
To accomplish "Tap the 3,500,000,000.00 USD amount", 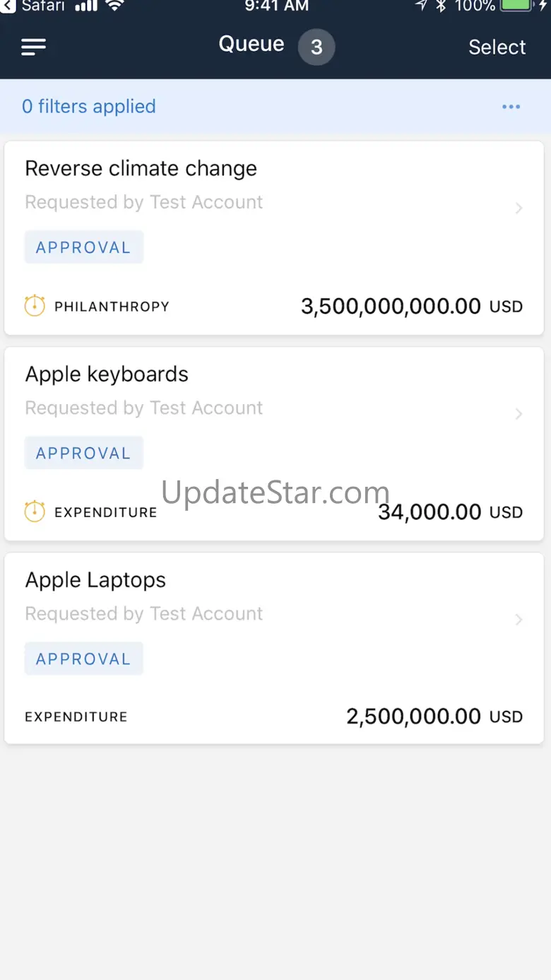I will (x=411, y=306).
